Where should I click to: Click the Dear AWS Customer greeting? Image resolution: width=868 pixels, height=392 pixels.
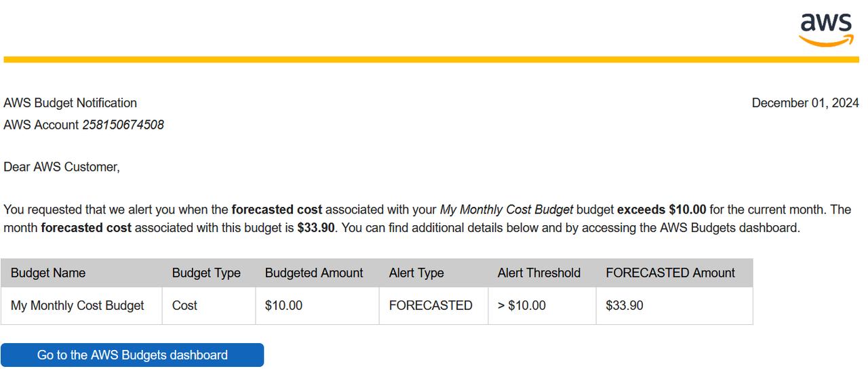click(x=62, y=167)
